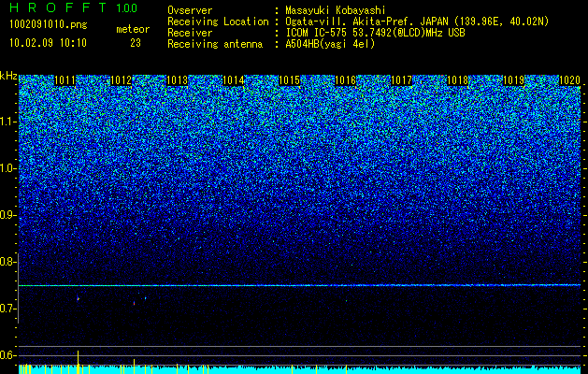Click the 1018 time marker
This screenshot has height=374, width=588.
pyautogui.click(x=457, y=80)
